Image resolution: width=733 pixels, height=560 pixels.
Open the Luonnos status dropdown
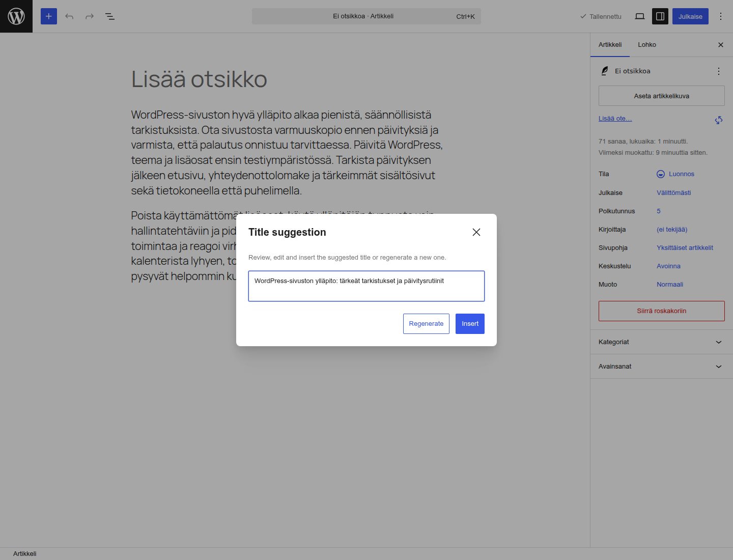coord(675,174)
